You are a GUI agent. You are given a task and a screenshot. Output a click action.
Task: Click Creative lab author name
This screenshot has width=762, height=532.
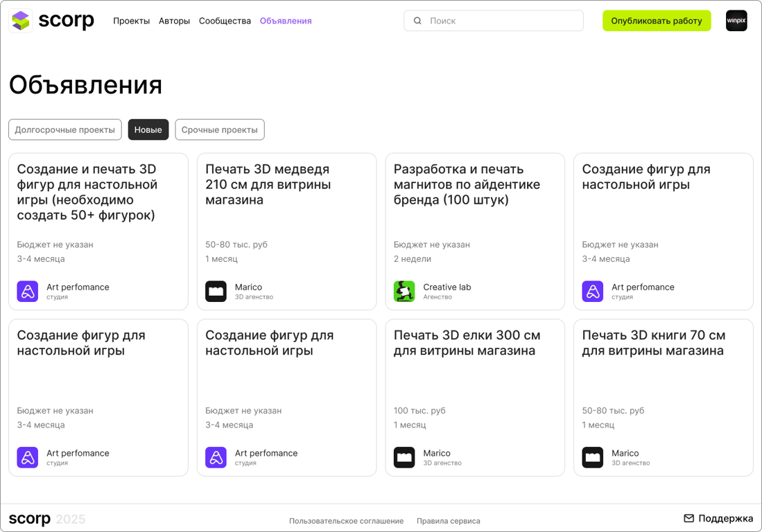point(447,287)
